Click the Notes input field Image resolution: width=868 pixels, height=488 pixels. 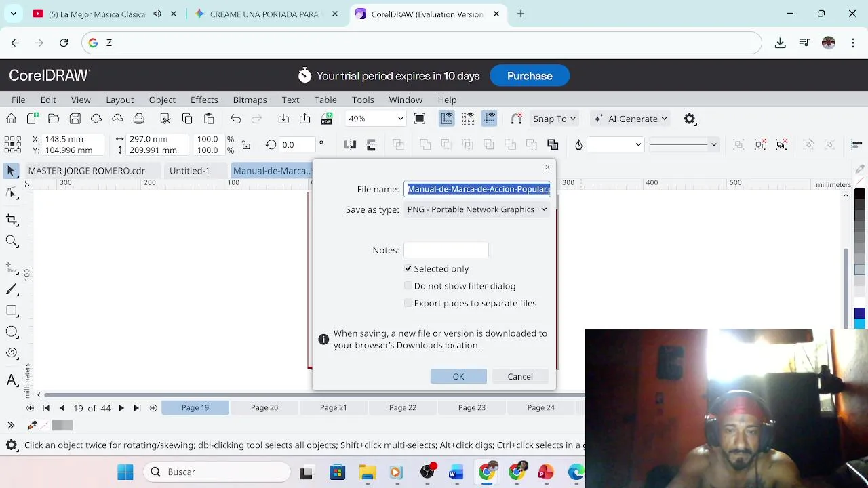pyautogui.click(x=446, y=250)
